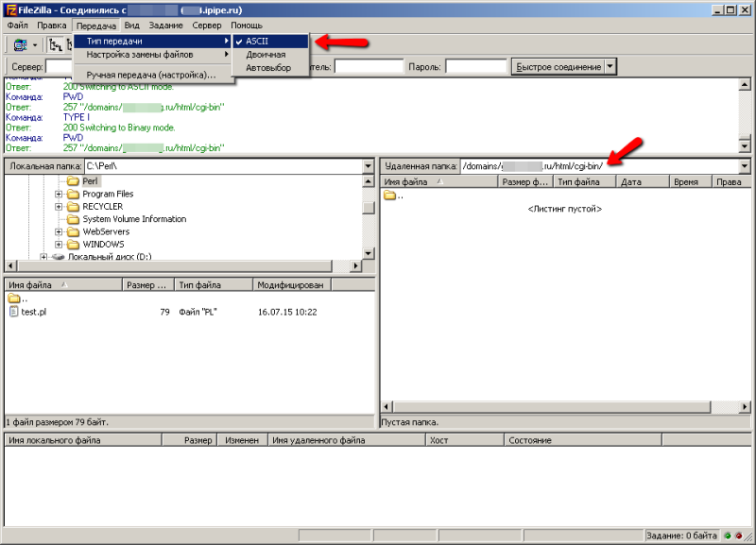
Task: Click the Быстрое соединение button
Action: click(x=558, y=67)
